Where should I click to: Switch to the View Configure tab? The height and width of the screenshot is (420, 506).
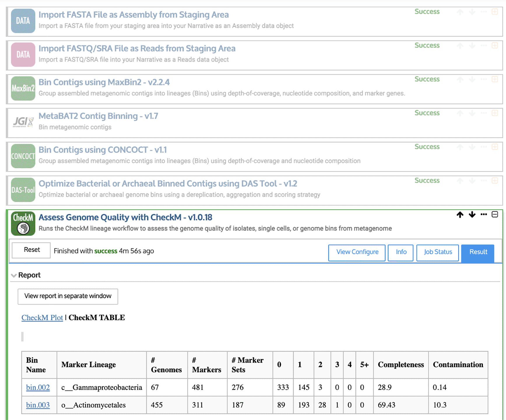pos(357,252)
